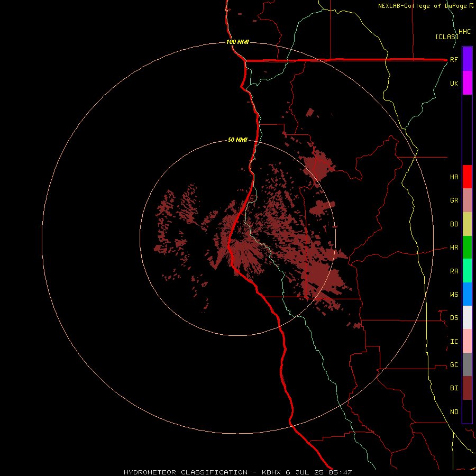The width and height of the screenshot is (476, 476).
Task: Pick the RA light-green legend swatch
Action: tap(467, 271)
